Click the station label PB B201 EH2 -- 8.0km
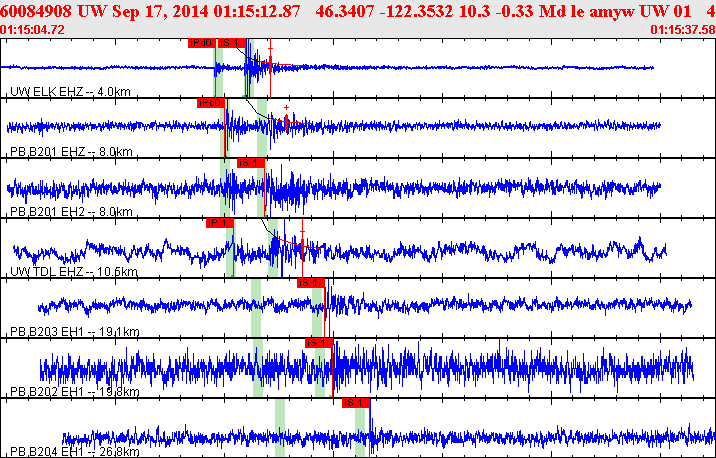 point(71,211)
